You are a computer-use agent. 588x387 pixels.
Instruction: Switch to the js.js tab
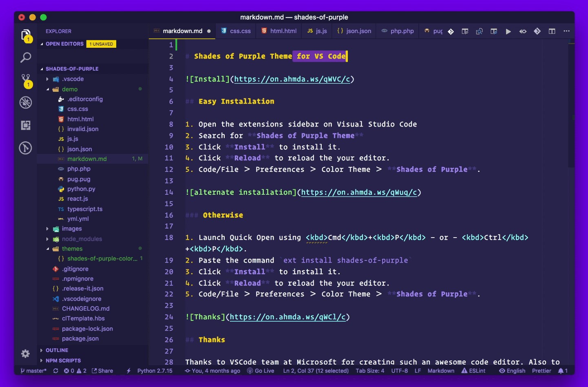pyautogui.click(x=317, y=31)
